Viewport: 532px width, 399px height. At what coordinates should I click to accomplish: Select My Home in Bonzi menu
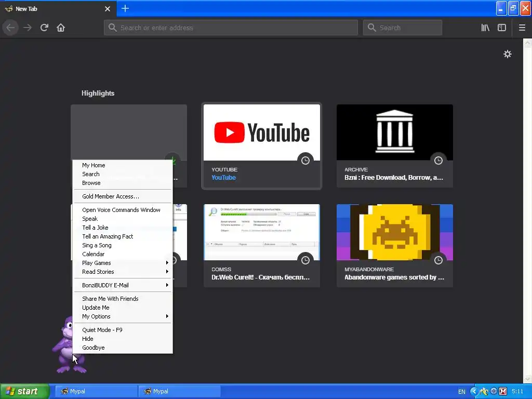pyautogui.click(x=123, y=165)
